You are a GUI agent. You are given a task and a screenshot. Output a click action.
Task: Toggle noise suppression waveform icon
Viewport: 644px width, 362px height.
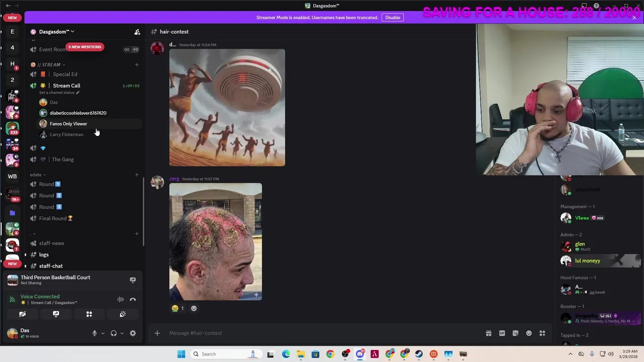click(x=121, y=300)
